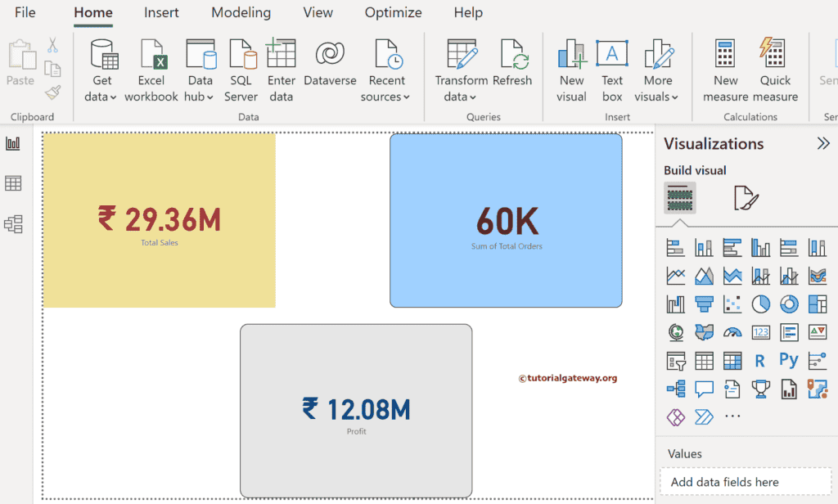This screenshot has height=504, width=838.
Task: Select the Gauge visual icon
Action: tap(732, 332)
